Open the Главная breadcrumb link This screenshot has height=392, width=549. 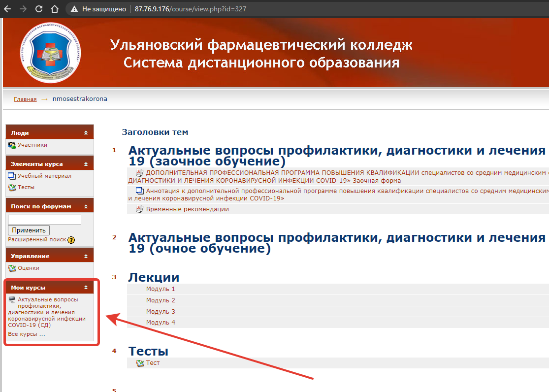tap(25, 99)
